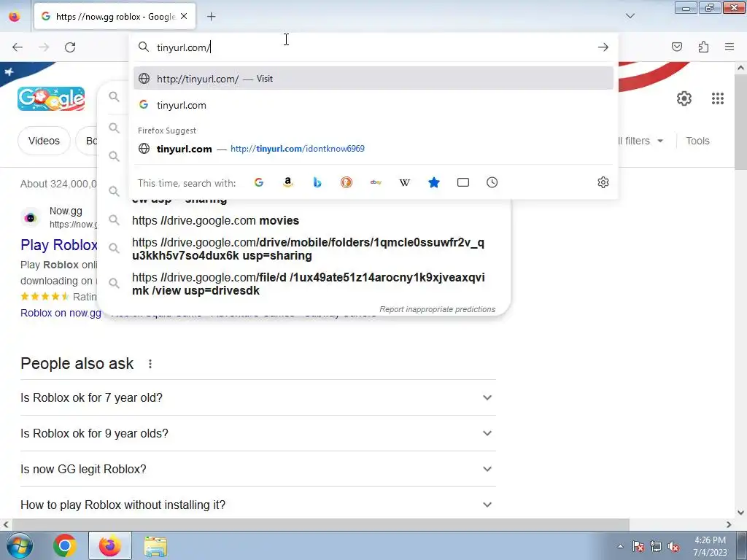This screenshot has height=560, width=747.
Task: Open the Firefox extensions puzzle icon
Action: point(703,47)
